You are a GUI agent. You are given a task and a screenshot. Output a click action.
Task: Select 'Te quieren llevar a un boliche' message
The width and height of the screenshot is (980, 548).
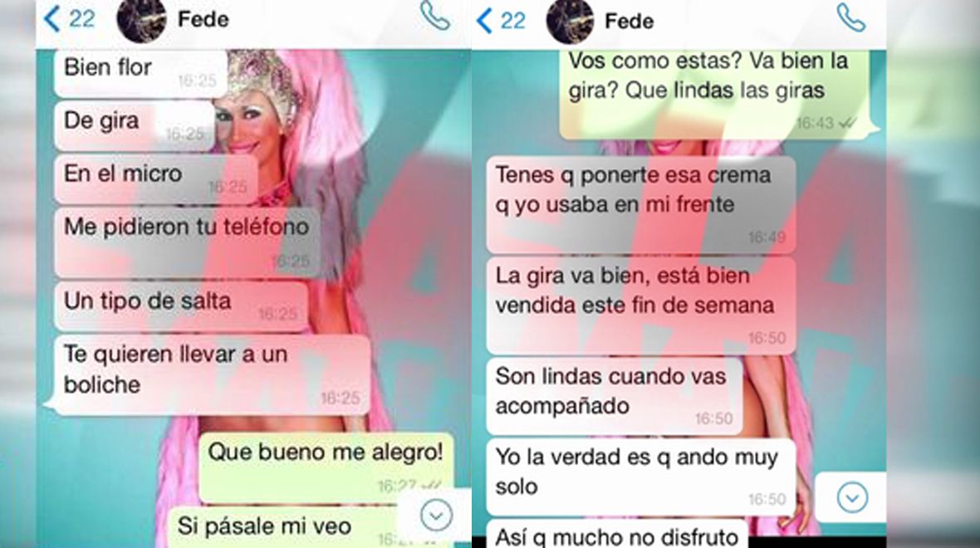pos(212,375)
